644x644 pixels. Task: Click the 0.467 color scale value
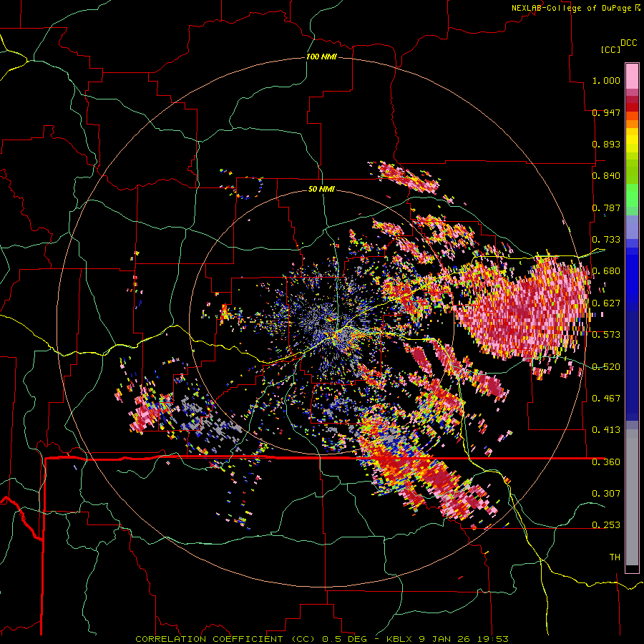(x=606, y=399)
